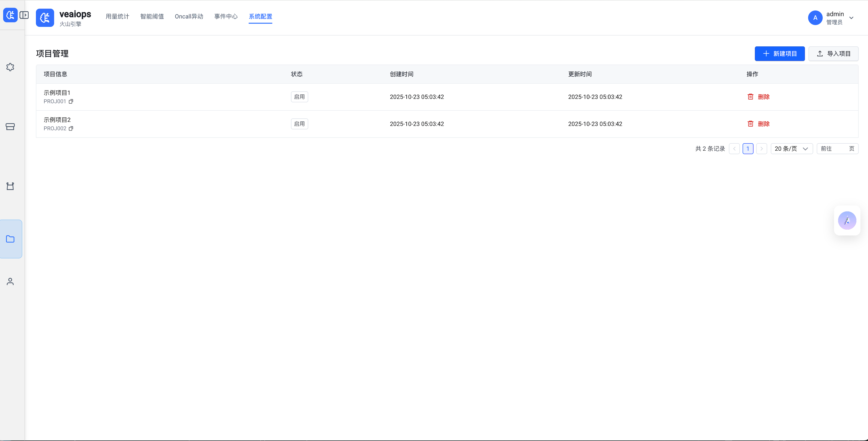Click the puzzle-piece sidebar icon
The width and height of the screenshot is (868, 441).
[x=10, y=67]
